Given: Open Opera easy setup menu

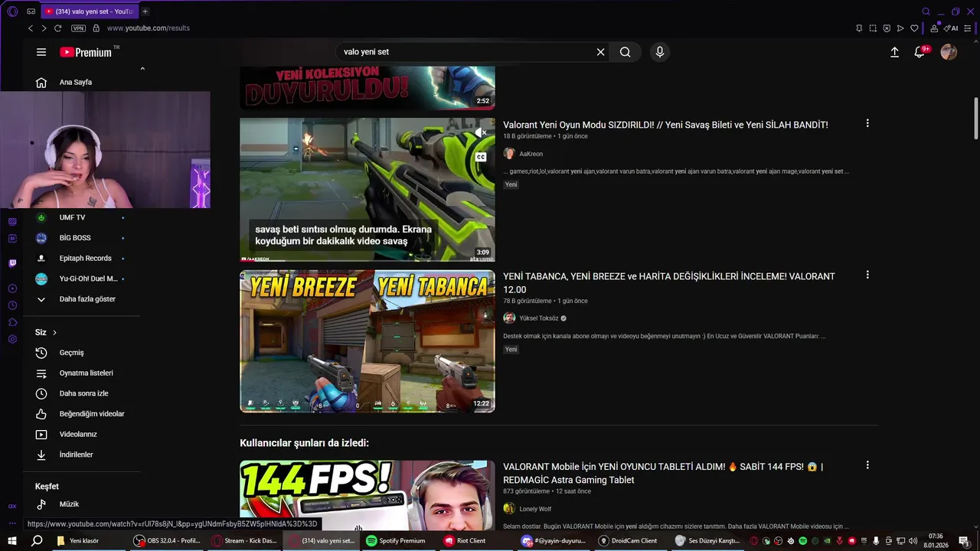Looking at the screenshot, I should click(x=969, y=28).
